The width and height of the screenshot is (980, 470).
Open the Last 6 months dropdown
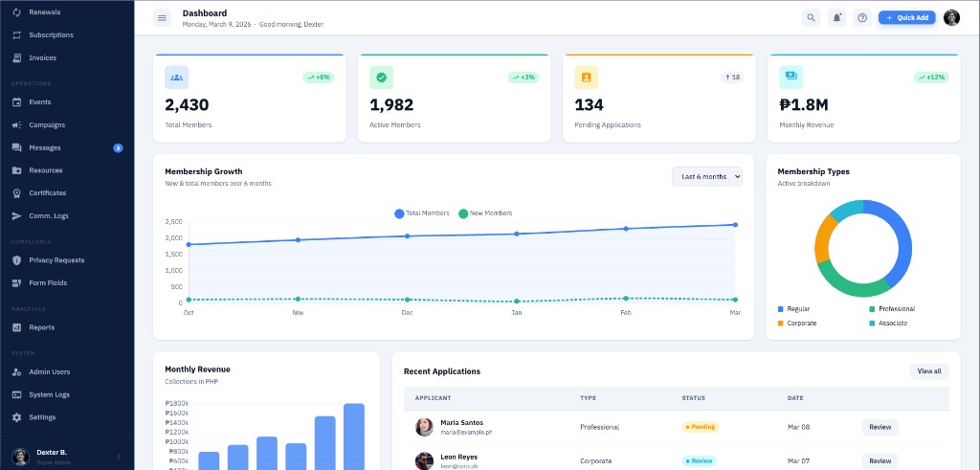[x=707, y=177]
